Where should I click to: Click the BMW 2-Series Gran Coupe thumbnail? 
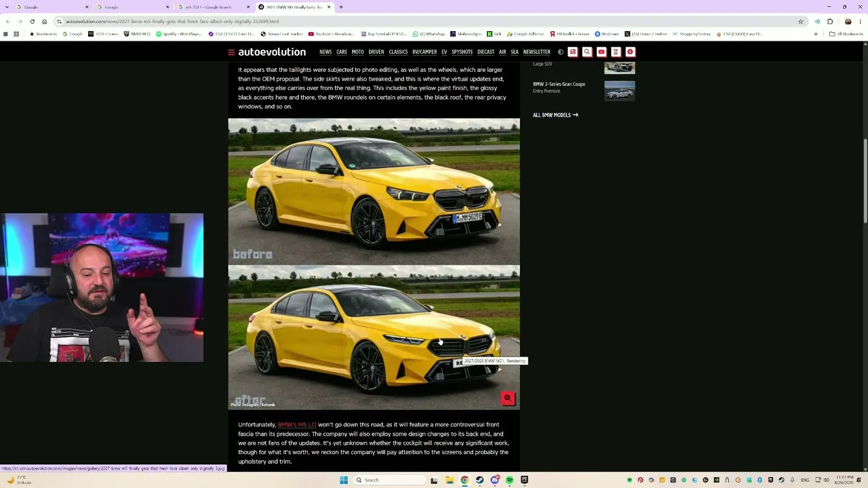pyautogui.click(x=620, y=90)
